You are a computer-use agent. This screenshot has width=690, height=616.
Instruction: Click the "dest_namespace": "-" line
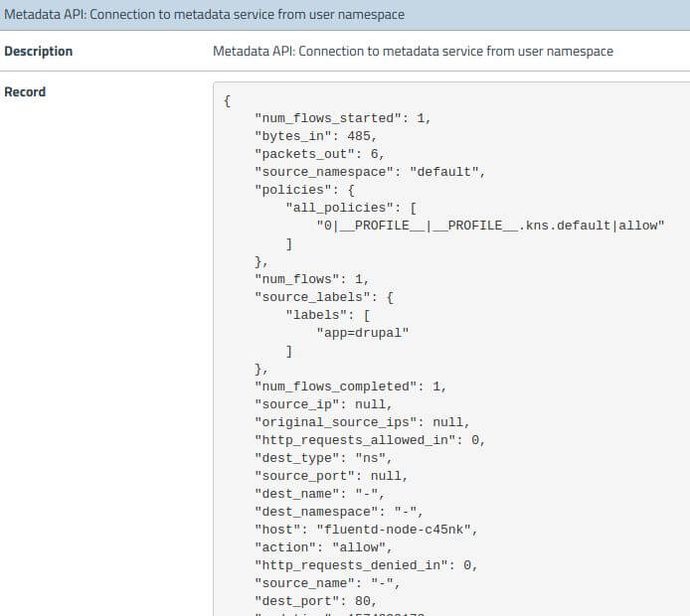coord(339,512)
